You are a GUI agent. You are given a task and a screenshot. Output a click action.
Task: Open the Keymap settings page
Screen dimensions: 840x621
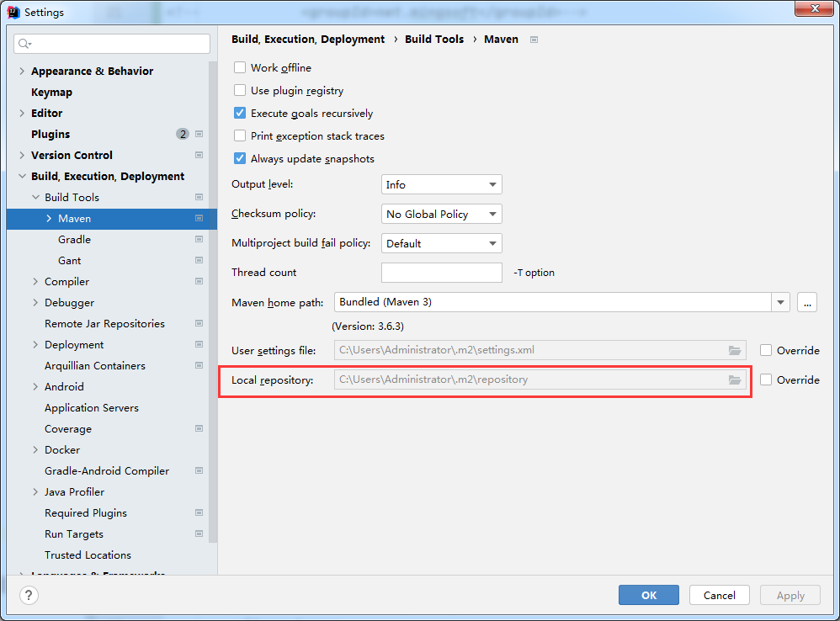pos(51,93)
